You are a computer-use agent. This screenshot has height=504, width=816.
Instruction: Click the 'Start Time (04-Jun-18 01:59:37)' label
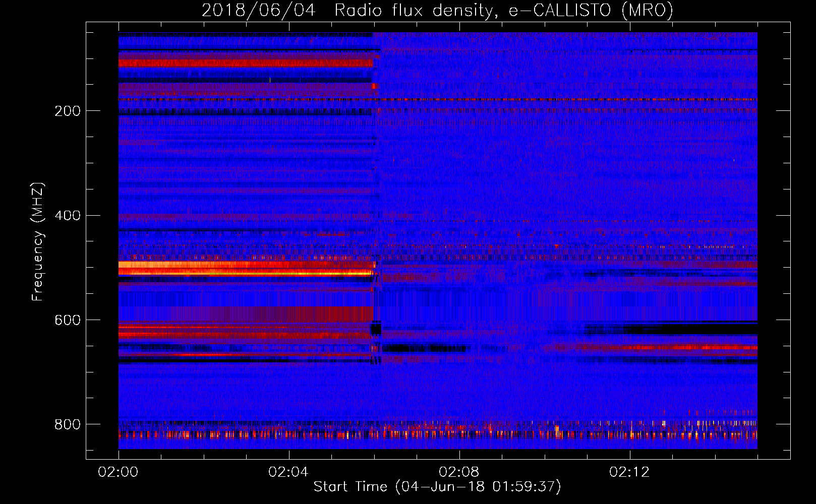(x=437, y=487)
